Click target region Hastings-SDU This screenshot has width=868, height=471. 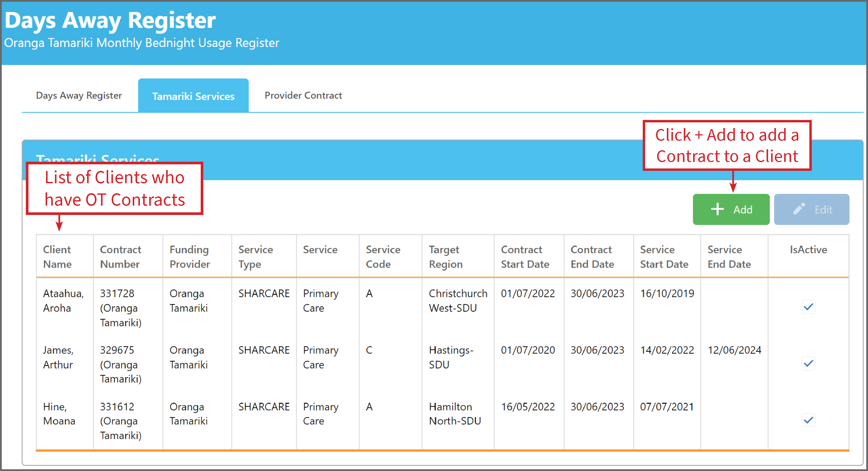click(x=451, y=357)
